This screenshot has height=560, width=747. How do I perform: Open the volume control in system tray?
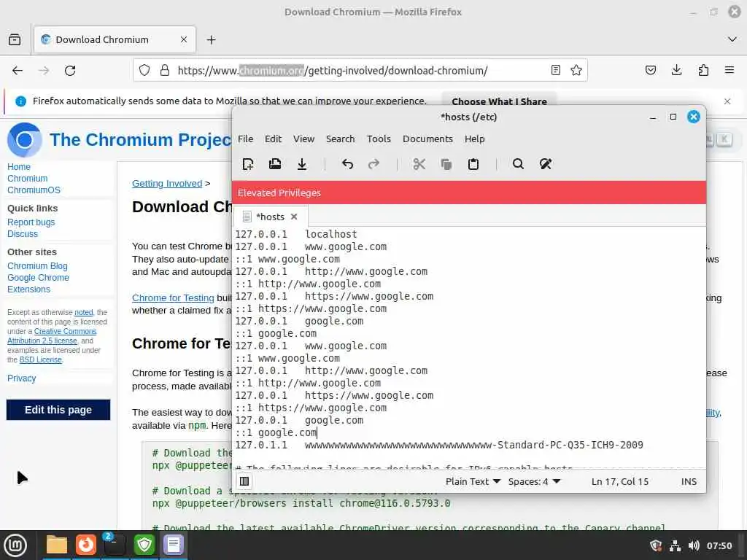pos(694,545)
